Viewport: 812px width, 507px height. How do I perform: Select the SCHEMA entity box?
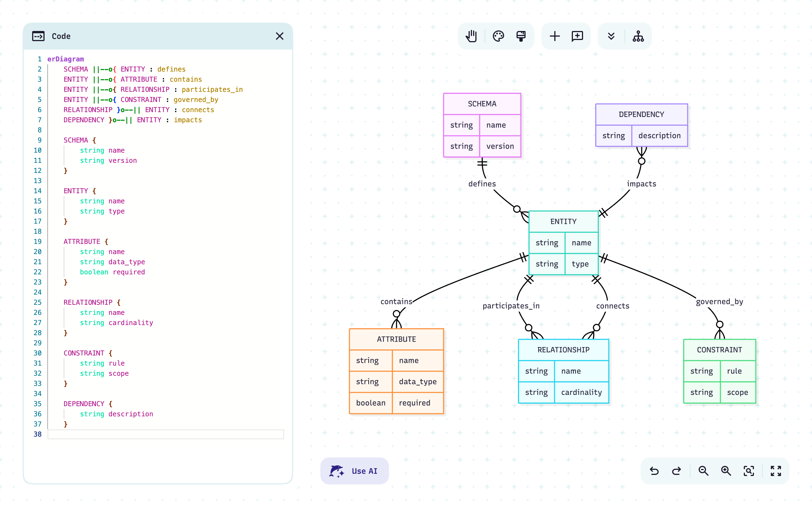482,104
